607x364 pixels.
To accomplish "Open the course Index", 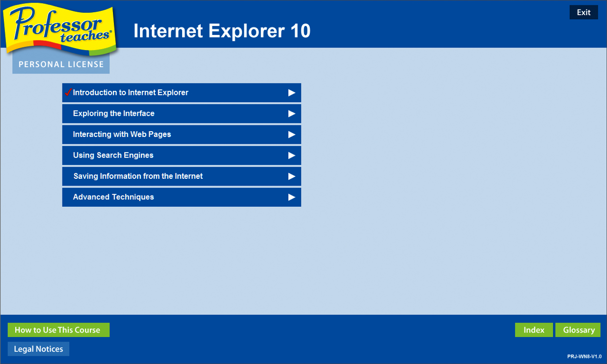I will click(534, 330).
